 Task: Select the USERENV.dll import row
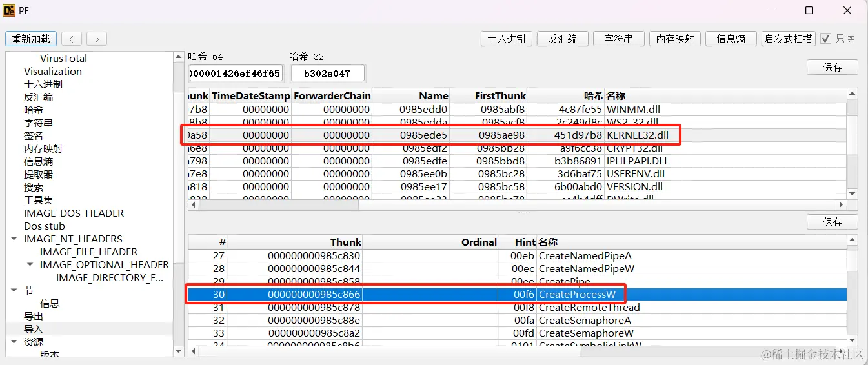coord(517,174)
